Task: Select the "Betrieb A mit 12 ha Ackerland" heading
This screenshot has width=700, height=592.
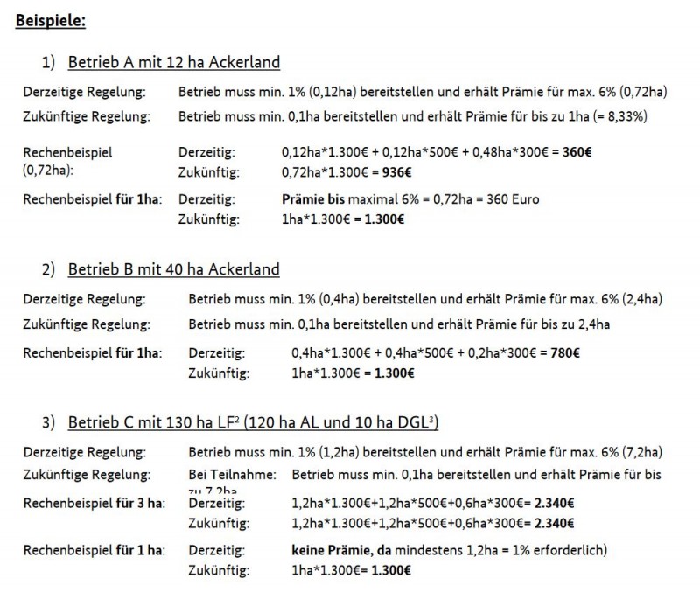Action: point(173,62)
